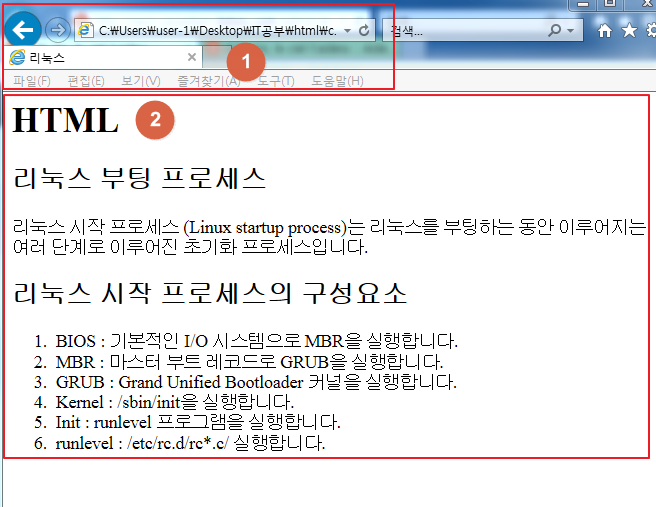Open the 도구(T) menu
Image resolution: width=656 pixels, height=507 pixels.
(276, 81)
